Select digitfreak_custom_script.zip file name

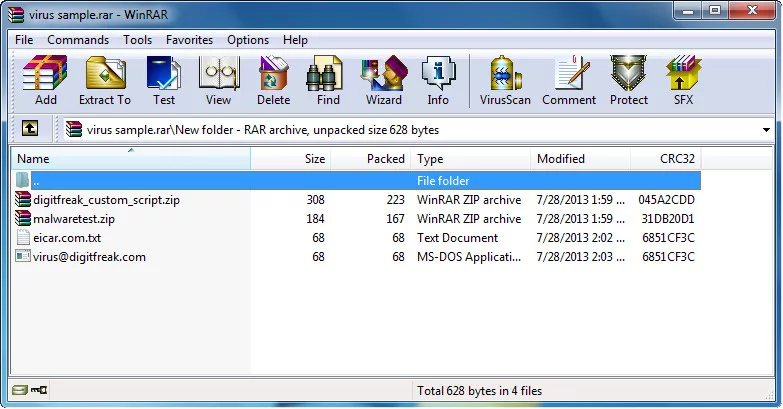[x=106, y=200]
